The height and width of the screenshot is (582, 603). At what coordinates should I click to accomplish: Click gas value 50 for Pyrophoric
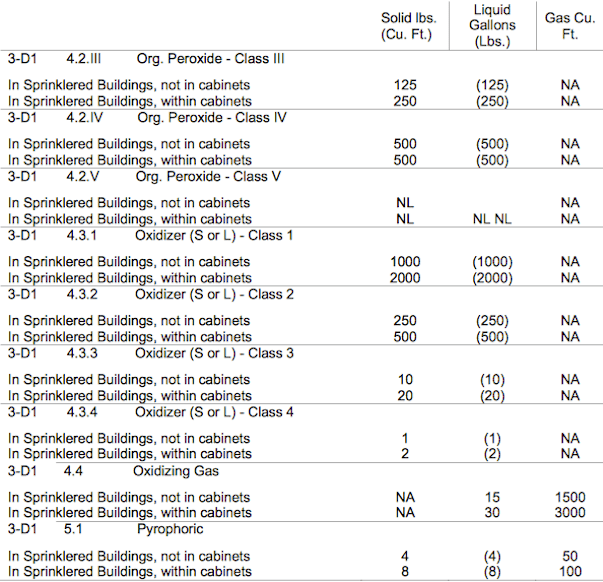(570, 556)
